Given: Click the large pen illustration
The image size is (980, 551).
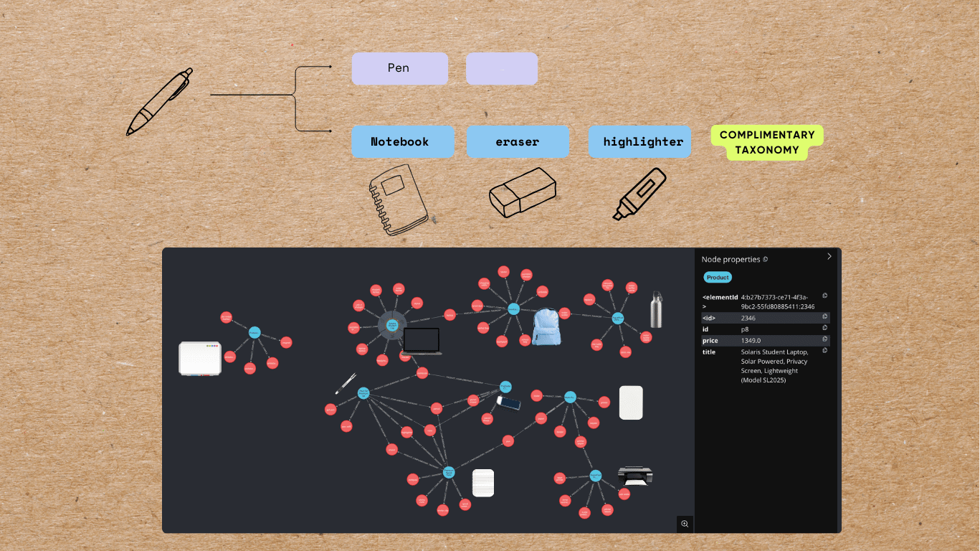Looking at the screenshot, I should [160, 101].
